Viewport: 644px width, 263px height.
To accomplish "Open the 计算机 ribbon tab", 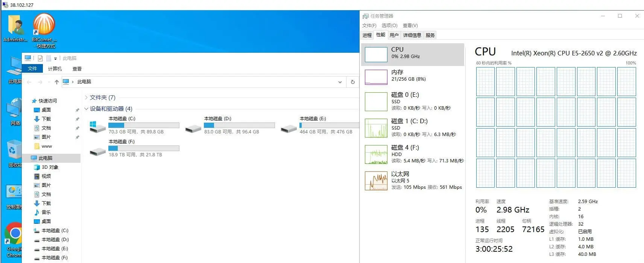I will pos(55,69).
